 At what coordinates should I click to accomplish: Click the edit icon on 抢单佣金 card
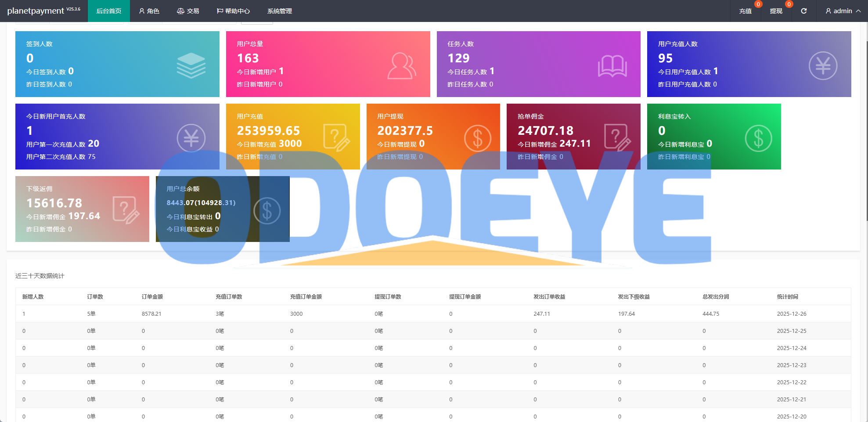click(617, 137)
